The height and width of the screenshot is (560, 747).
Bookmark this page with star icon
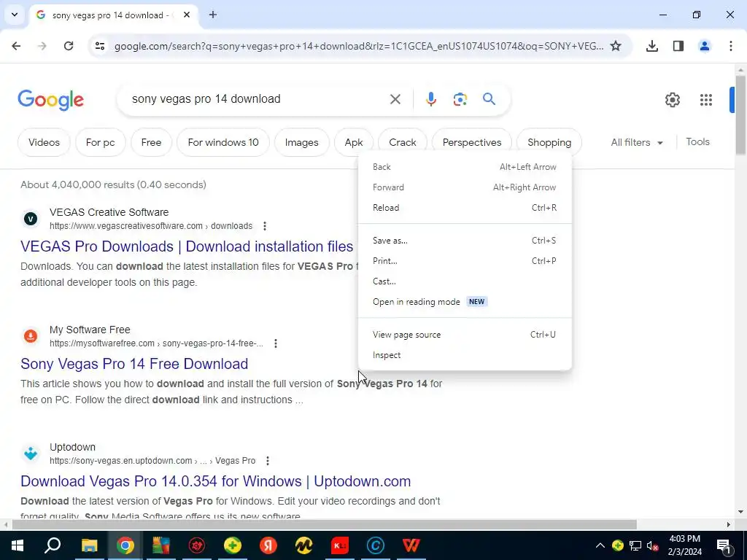click(616, 46)
